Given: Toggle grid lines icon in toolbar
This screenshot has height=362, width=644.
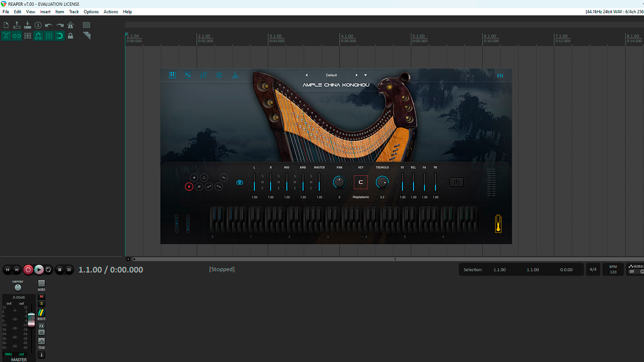Looking at the screenshot, I should click(x=49, y=36).
